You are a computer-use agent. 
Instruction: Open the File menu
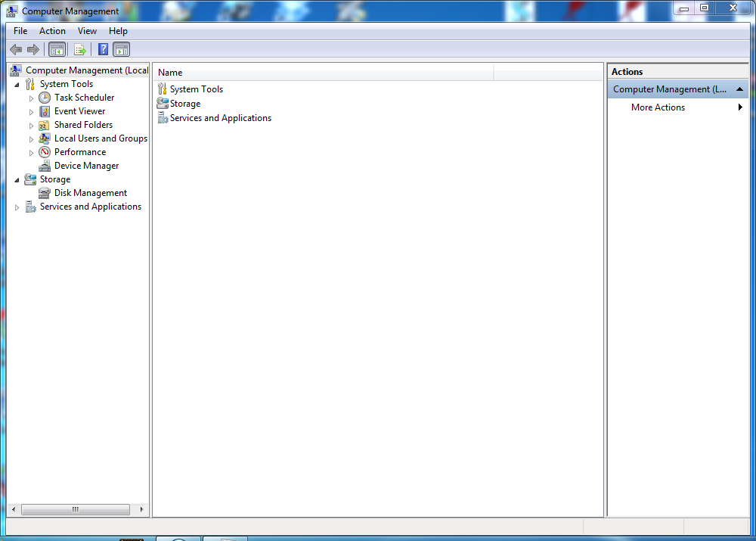point(20,31)
